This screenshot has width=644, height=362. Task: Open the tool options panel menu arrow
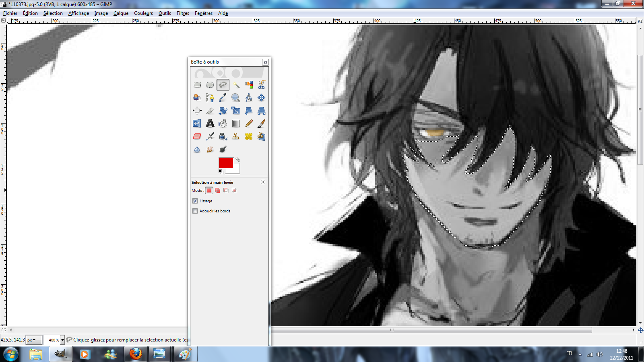point(263,182)
